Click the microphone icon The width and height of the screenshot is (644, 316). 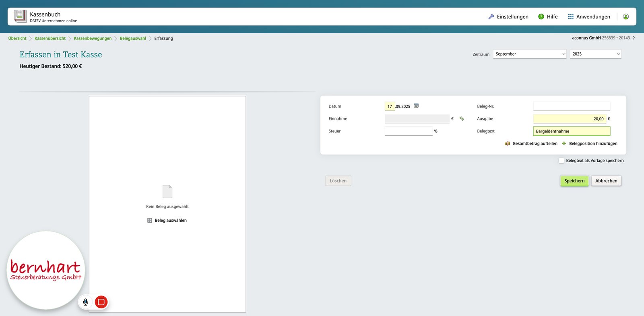pos(85,302)
